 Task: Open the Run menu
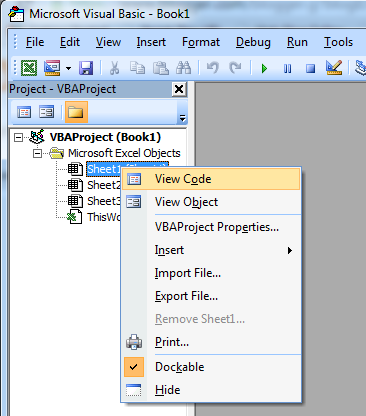pyautogui.click(x=297, y=42)
